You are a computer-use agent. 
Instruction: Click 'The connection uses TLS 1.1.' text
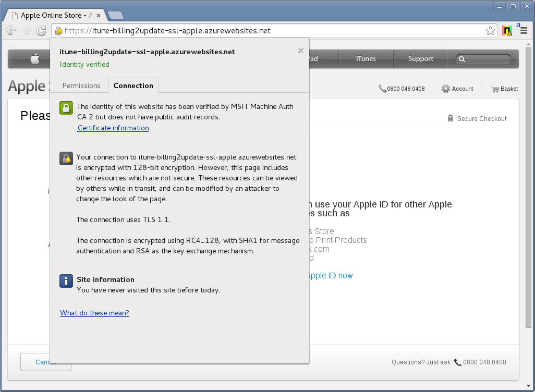click(123, 219)
